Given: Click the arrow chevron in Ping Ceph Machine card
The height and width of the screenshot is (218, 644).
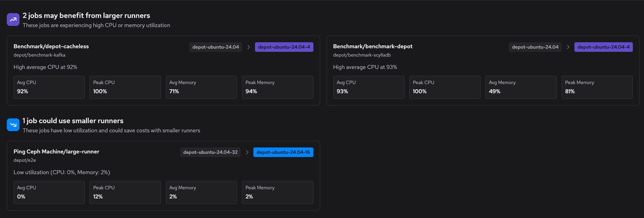Looking at the screenshot, I should point(247,152).
